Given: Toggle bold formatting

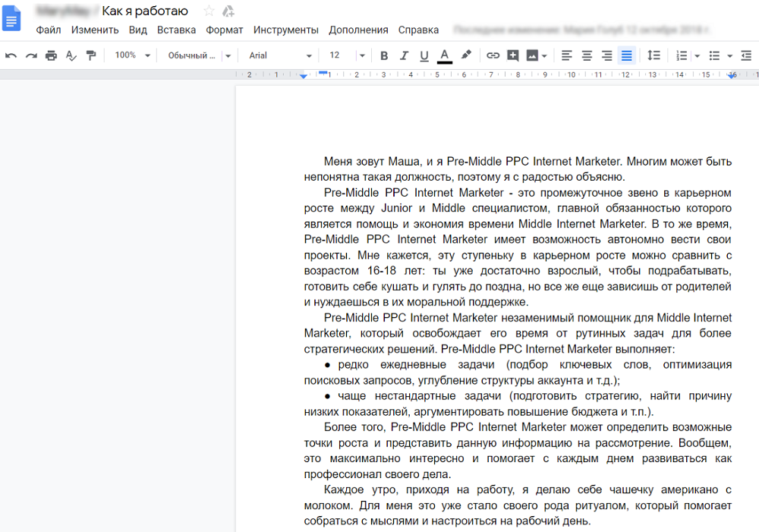Looking at the screenshot, I should [383, 55].
